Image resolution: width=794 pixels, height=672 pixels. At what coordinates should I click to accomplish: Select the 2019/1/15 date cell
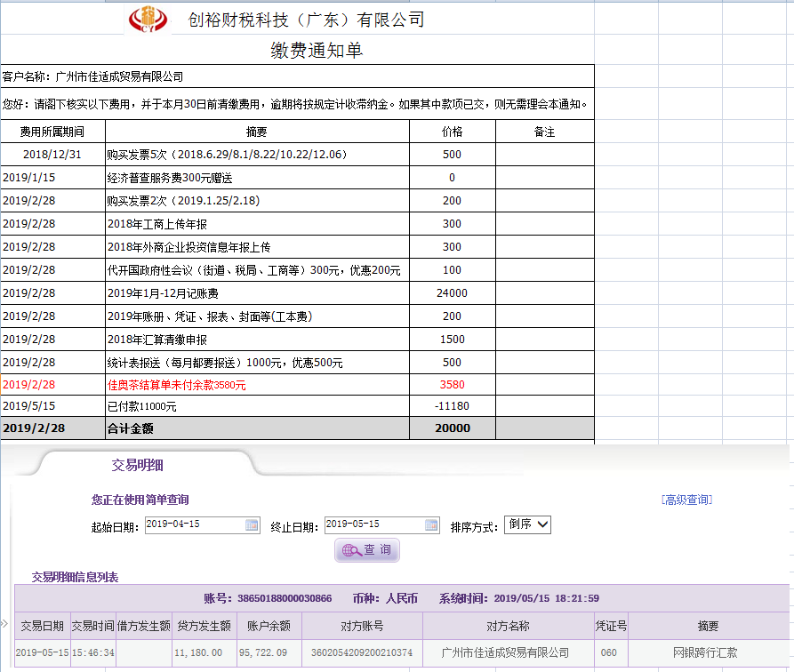(52, 178)
